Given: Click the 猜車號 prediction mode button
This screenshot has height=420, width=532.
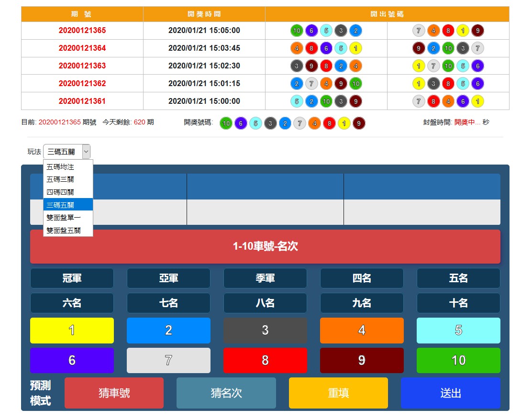Looking at the screenshot, I should [x=114, y=393].
